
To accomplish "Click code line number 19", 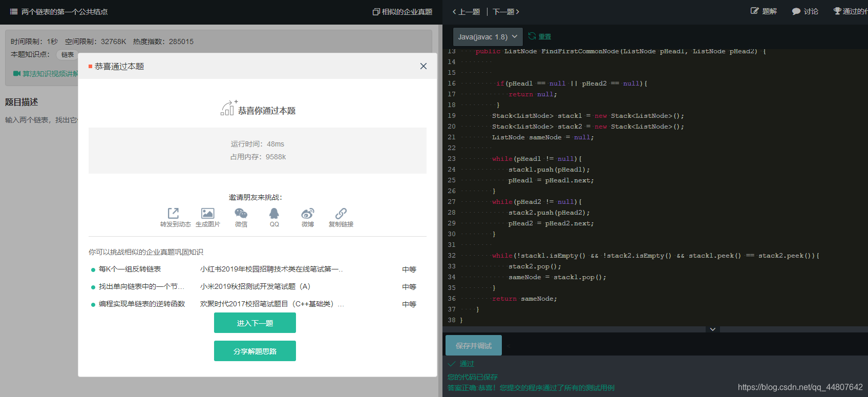I will click(x=451, y=116).
